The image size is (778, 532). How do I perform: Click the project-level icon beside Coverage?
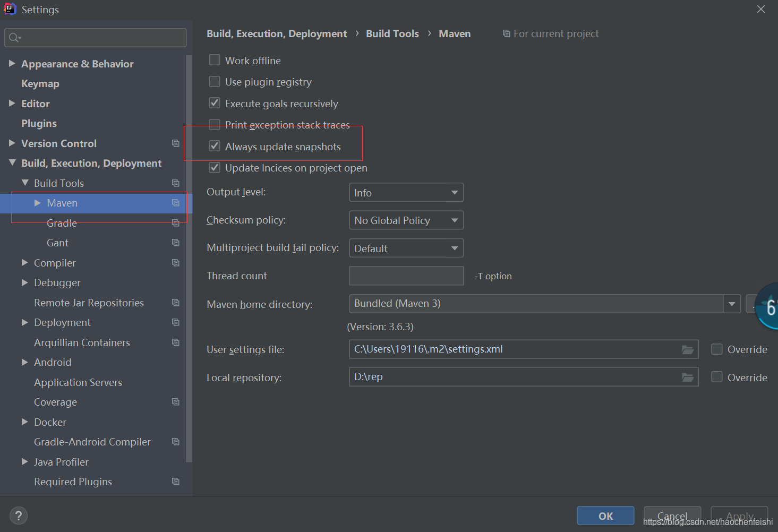click(176, 402)
